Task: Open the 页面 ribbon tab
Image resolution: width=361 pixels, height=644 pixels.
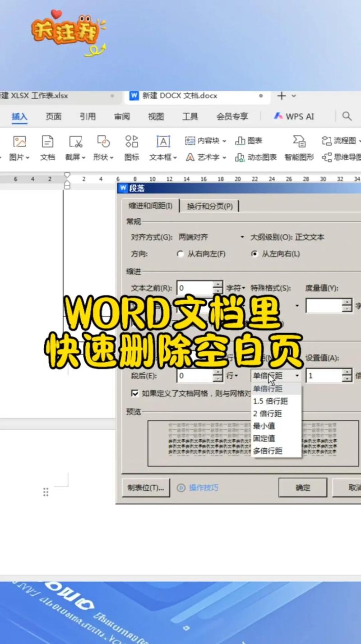Action: pyautogui.click(x=53, y=116)
